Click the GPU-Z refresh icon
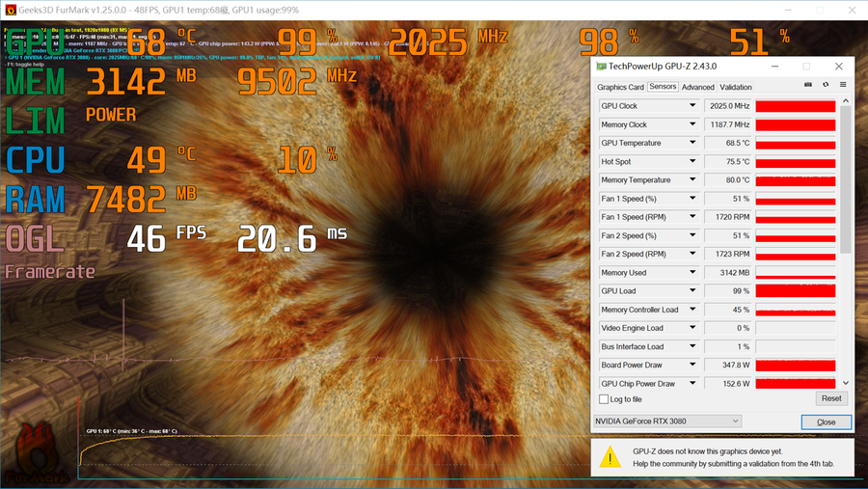The image size is (868, 489). [826, 86]
